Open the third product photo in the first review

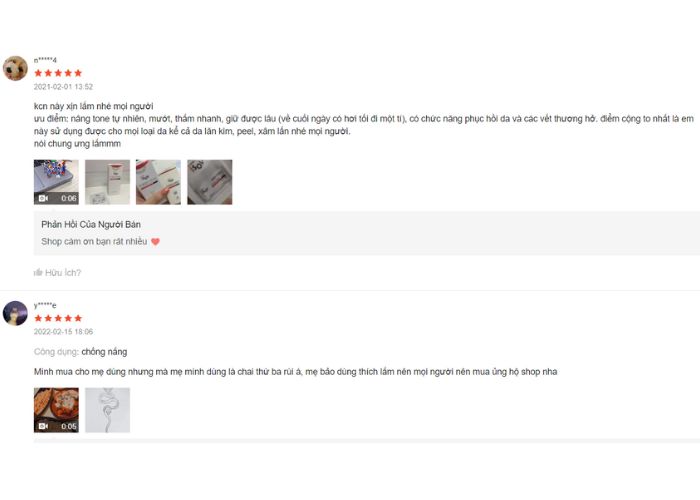coord(158,182)
